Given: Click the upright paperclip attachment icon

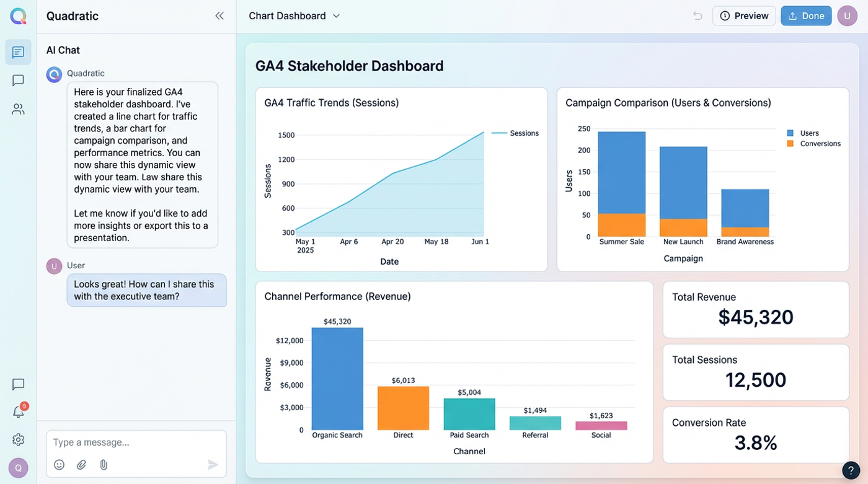Looking at the screenshot, I should (104, 465).
